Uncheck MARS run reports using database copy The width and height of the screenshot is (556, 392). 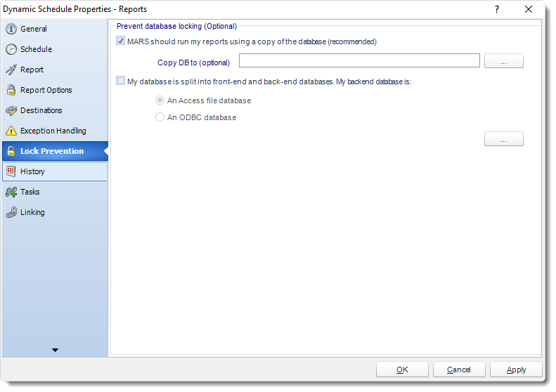(x=121, y=41)
